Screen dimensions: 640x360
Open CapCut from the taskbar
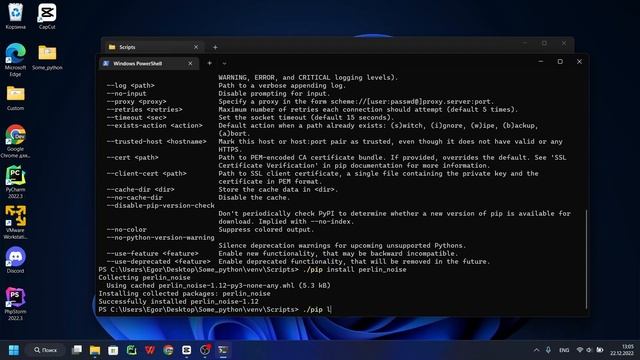click(187, 350)
